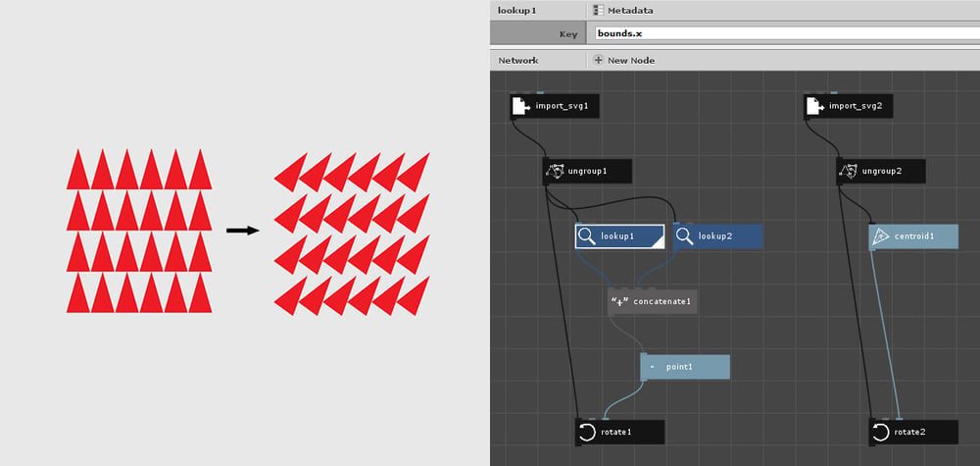The image size is (980, 466).
Task: Click the Key field containing bounds.x
Action: (x=786, y=33)
